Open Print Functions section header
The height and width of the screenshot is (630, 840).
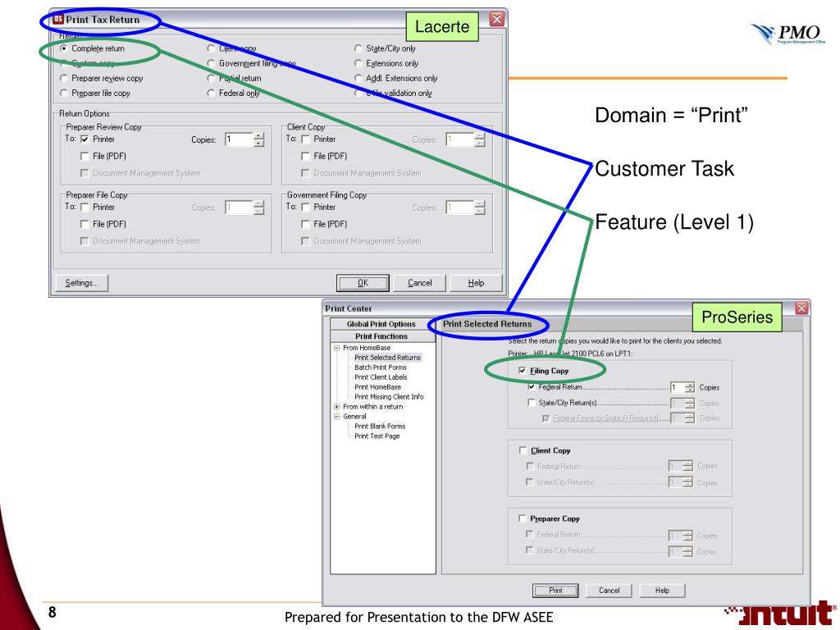pyautogui.click(x=381, y=336)
